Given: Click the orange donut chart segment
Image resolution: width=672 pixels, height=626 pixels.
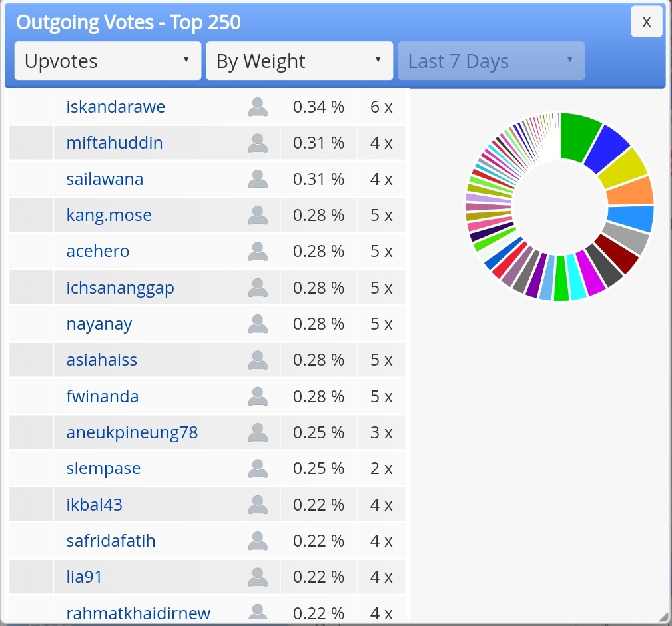Looking at the screenshot, I should pos(629,192).
